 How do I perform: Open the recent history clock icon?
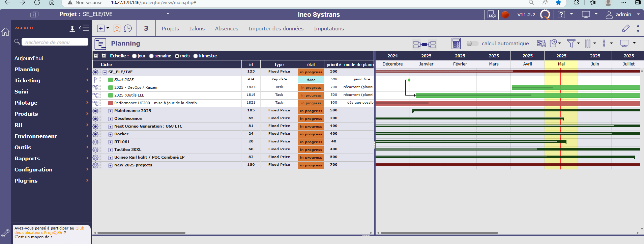click(x=128, y=28)
